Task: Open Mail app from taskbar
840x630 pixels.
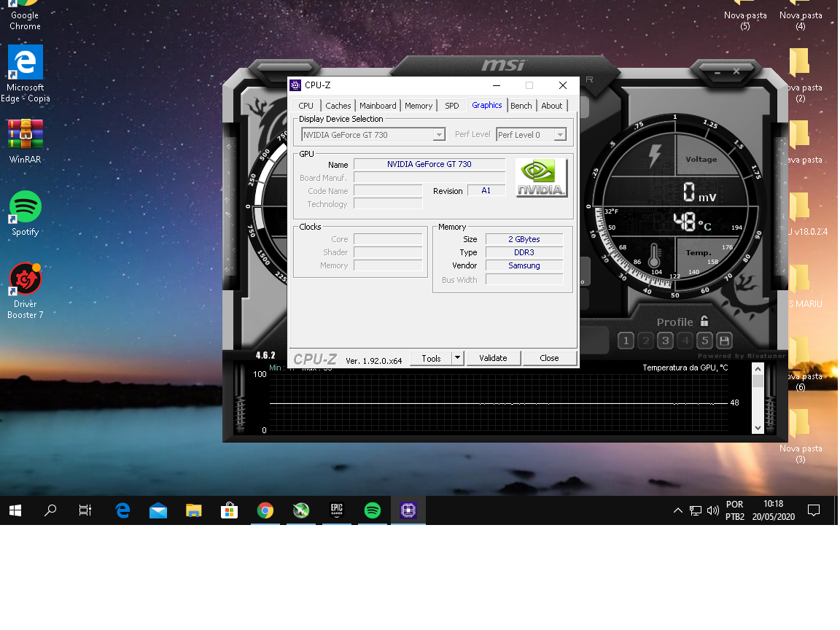Action: click(x=158, y=510)
